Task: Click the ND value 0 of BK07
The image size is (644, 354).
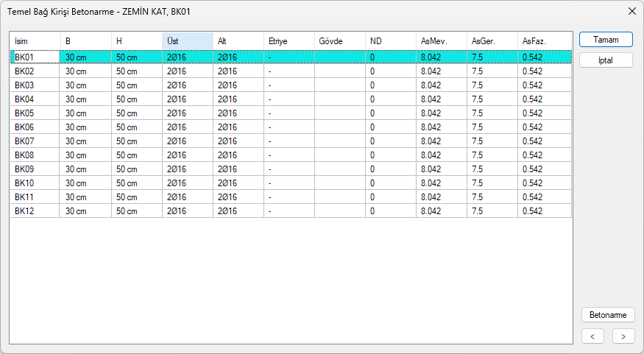Action: (x=391, y=141)
